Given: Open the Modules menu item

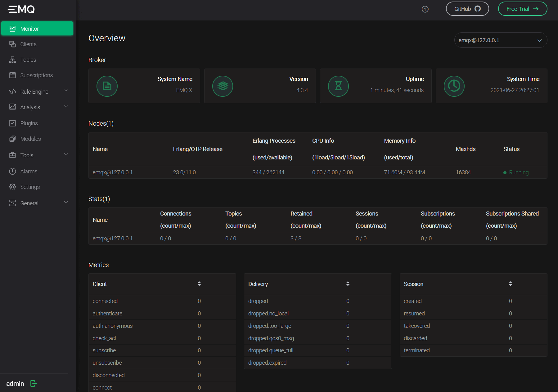Looking at the screenshot, I should (x=37, y=139).
